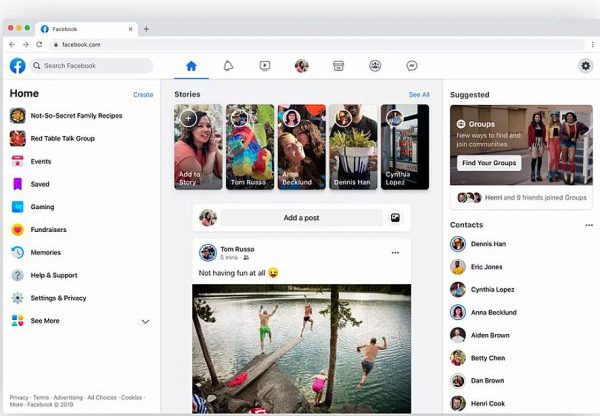
Task: Open the Watch video icon
Action: (x=264, y=66)
